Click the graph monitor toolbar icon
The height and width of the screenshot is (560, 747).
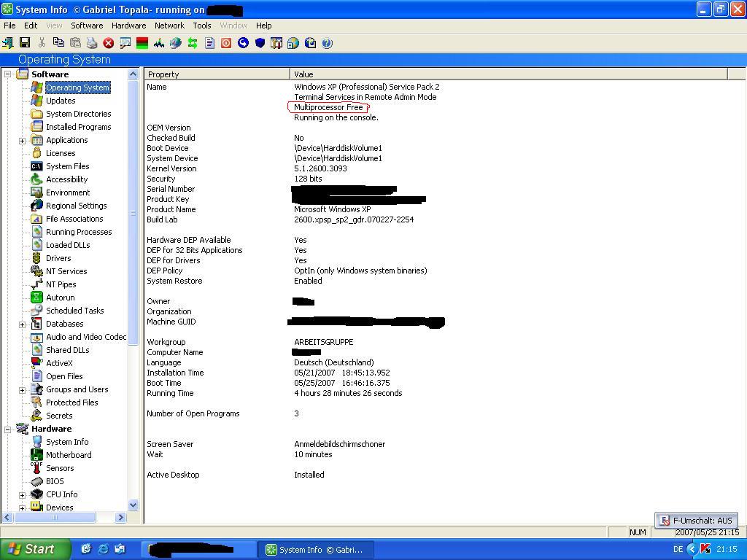click(159, 43)
